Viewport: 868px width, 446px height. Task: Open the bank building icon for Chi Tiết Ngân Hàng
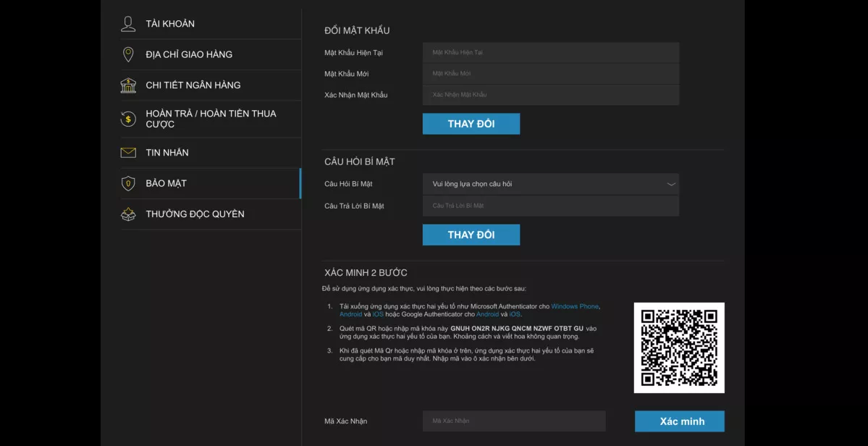click(x=128, y=85)
